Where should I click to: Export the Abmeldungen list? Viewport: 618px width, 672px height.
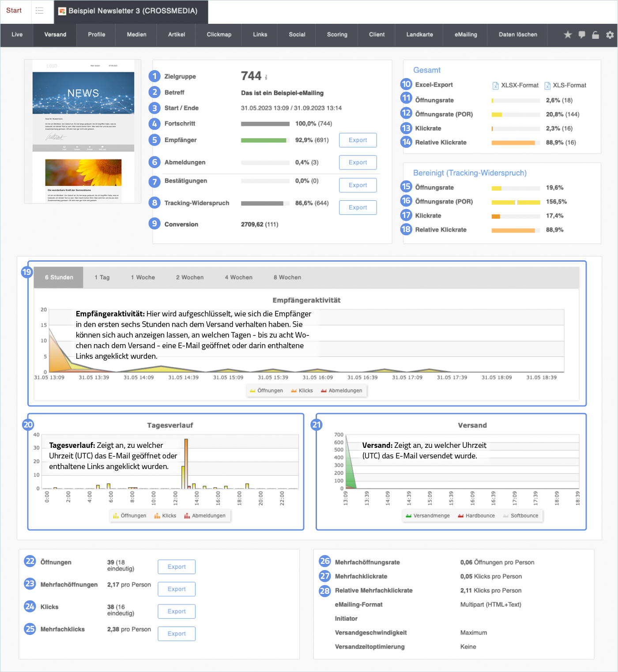358,162
